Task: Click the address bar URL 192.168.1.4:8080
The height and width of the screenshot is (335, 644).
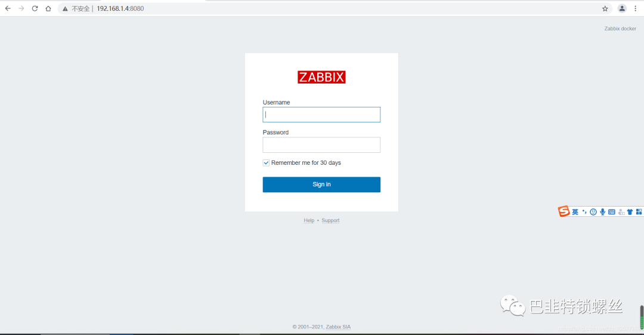Action: [120, 8]
